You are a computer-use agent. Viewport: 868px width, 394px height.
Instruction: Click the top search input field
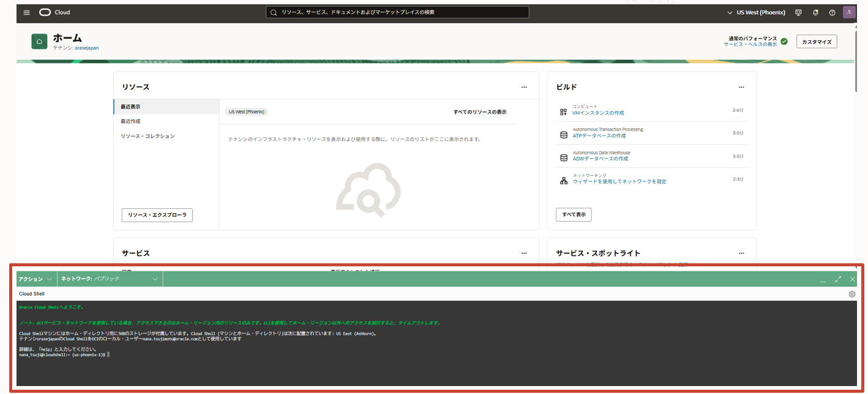tap(398, 12)
